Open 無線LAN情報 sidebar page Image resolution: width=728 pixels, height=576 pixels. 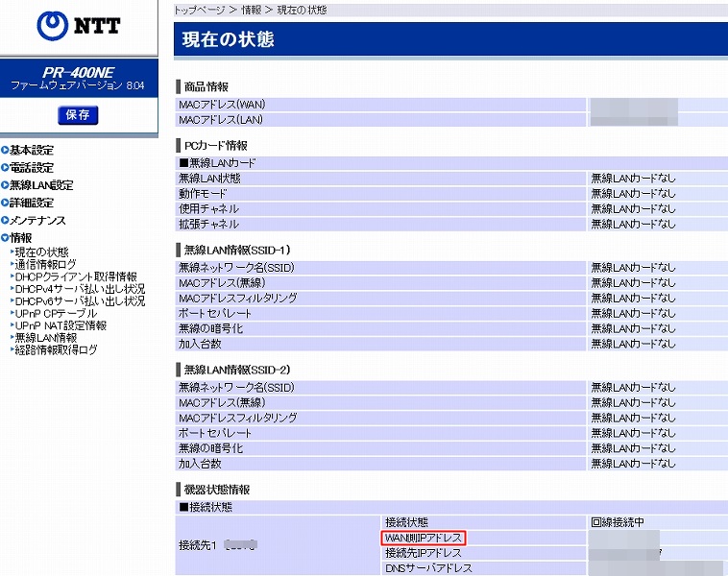coord(46,337)
